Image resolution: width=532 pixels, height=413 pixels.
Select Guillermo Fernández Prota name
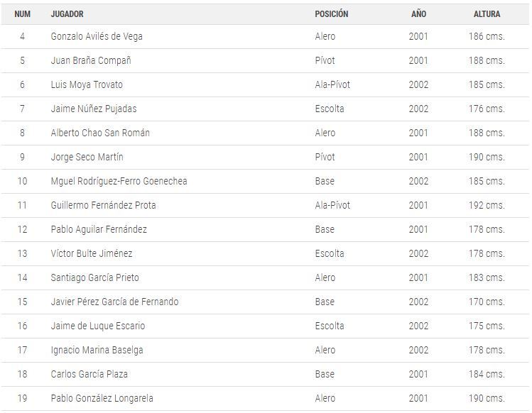tap(103, 205)
